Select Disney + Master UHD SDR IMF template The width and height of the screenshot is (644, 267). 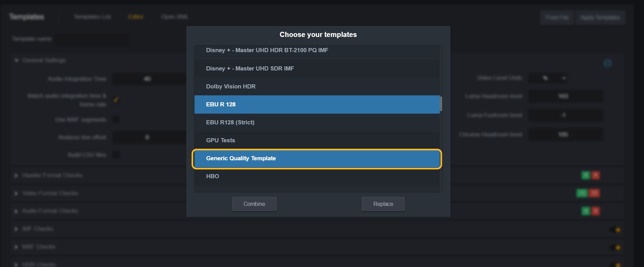pyautogui.click(x=317, y=68)
